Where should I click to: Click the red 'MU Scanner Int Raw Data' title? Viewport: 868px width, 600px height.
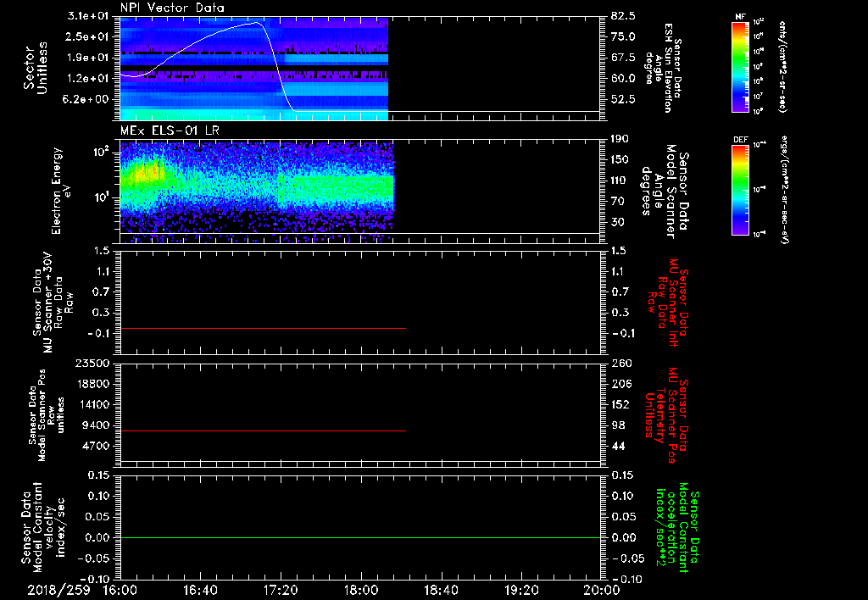[668, 303]
